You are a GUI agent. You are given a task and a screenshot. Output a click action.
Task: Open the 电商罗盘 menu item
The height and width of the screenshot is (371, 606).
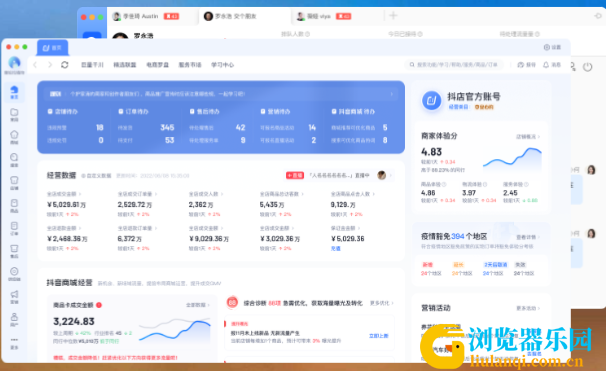(x=157, y=65)
